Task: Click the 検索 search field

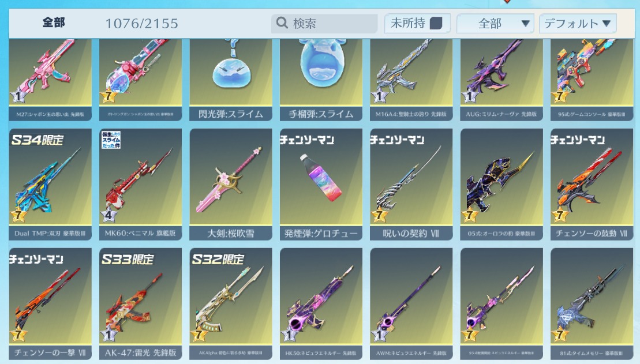Action: [x=324, y=23]
